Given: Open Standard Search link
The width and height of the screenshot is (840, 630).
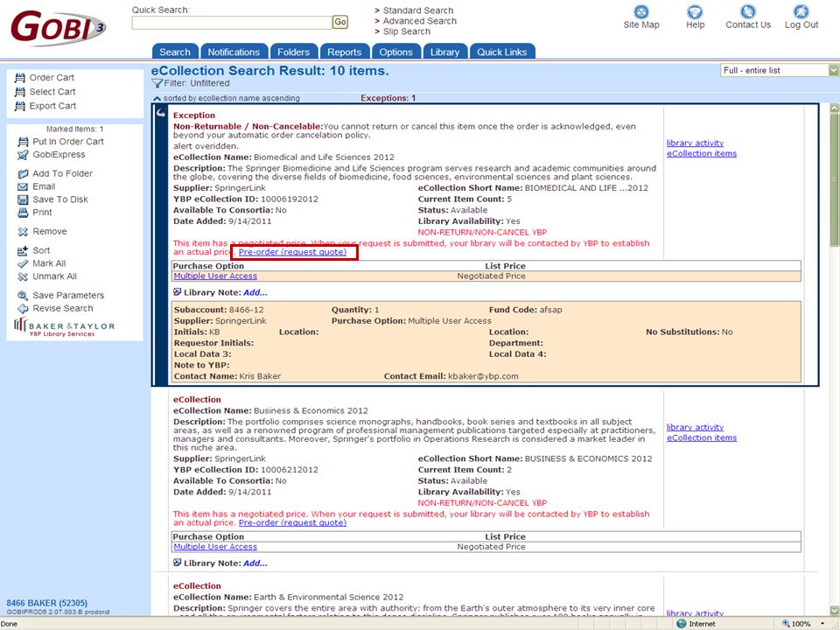Looking at the screenshot, I should coord(418,10).
